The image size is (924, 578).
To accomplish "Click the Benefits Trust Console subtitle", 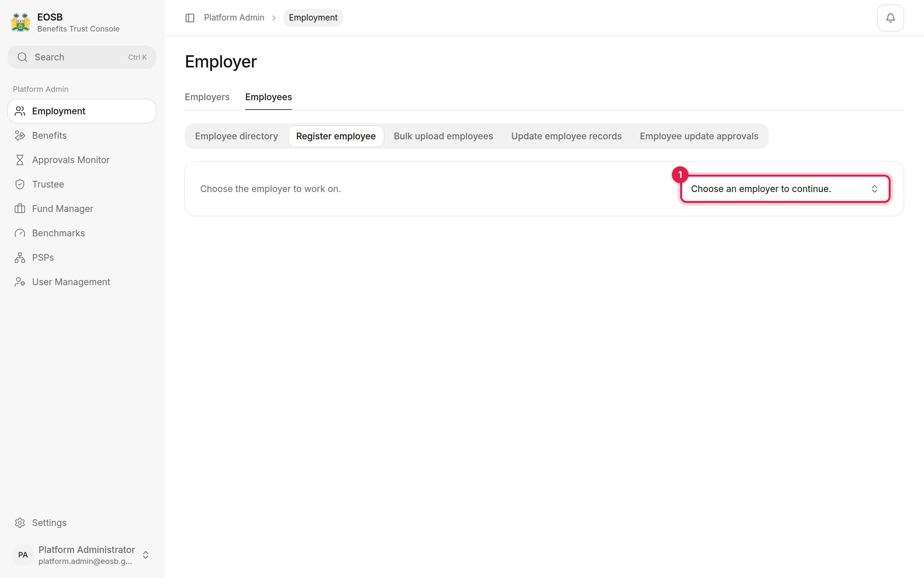I will click(x=78, y=29).
